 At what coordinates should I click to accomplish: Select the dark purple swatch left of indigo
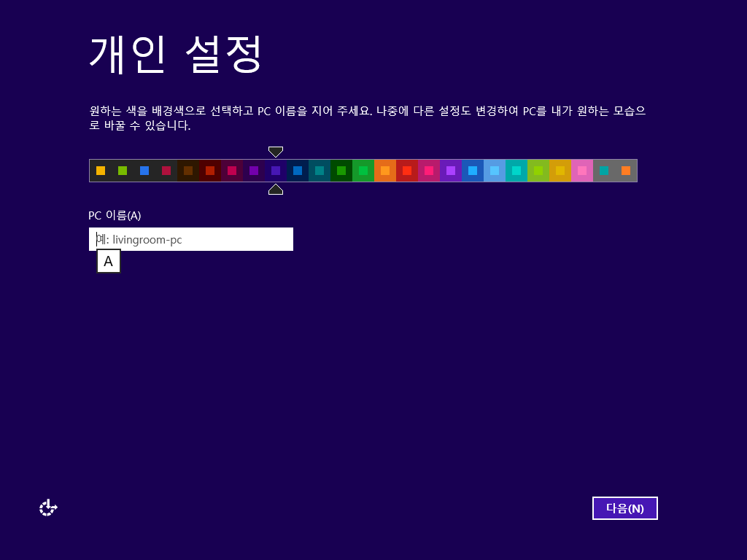(254, 171)
